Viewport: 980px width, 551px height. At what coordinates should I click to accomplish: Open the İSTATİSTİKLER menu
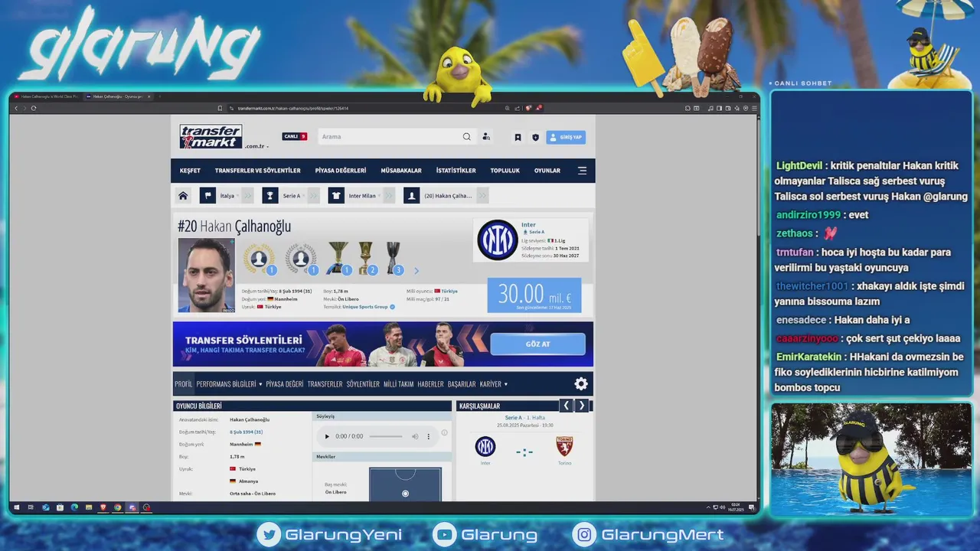[456, 171]
